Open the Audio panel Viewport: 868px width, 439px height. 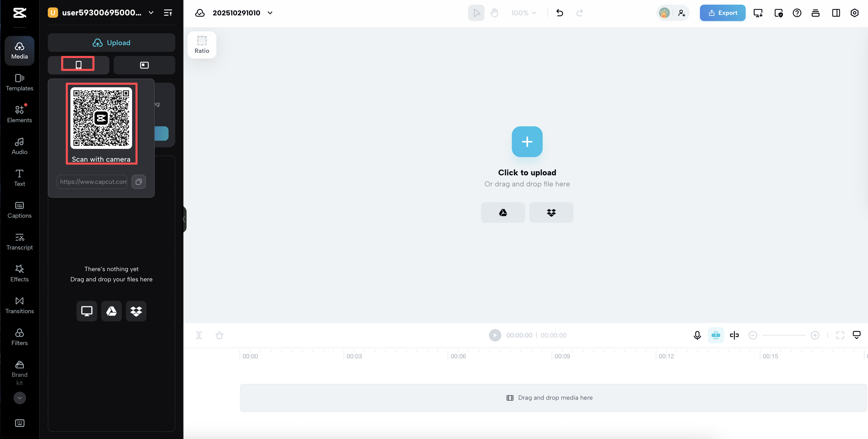click(19, 146)
